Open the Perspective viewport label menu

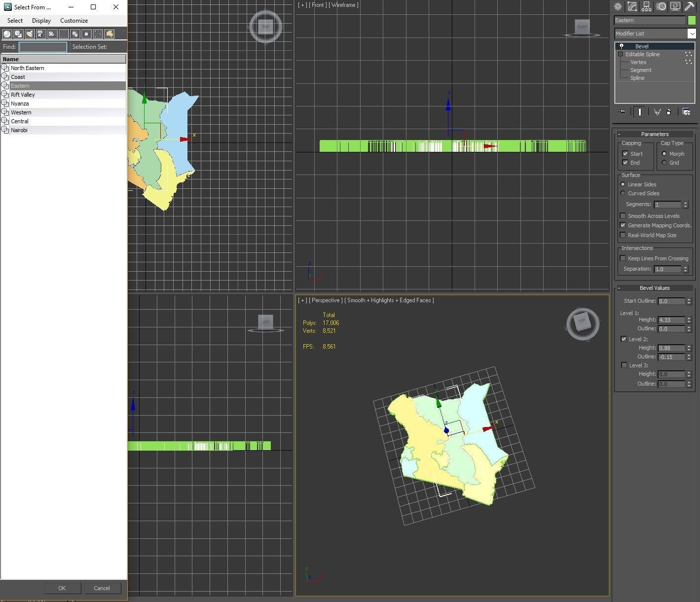point(326,300)
